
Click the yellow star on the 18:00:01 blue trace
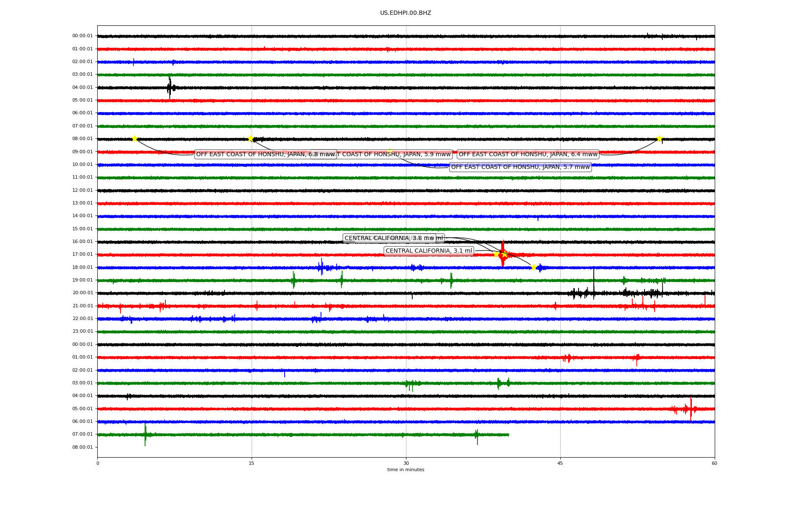[x=534, y=267]
